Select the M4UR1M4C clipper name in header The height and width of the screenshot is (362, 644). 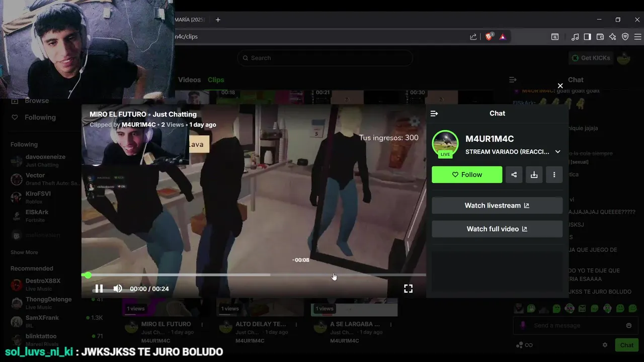coord(138,125)
